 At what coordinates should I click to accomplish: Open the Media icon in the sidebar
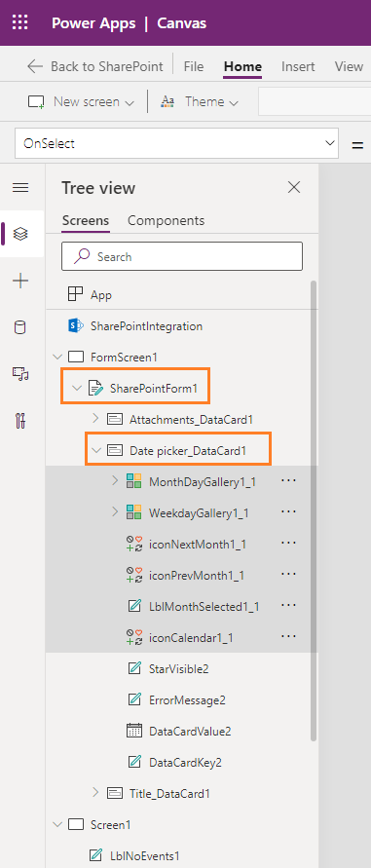(20, 374)
